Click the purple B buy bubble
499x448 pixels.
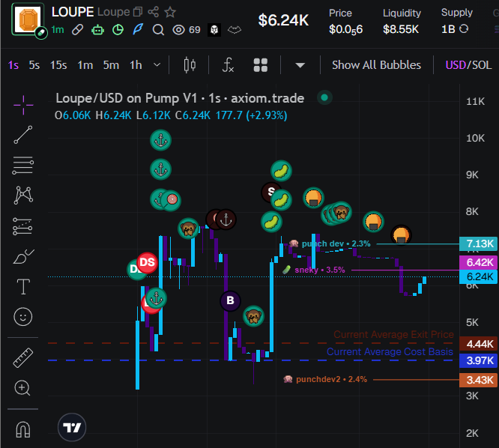point(230,300)
